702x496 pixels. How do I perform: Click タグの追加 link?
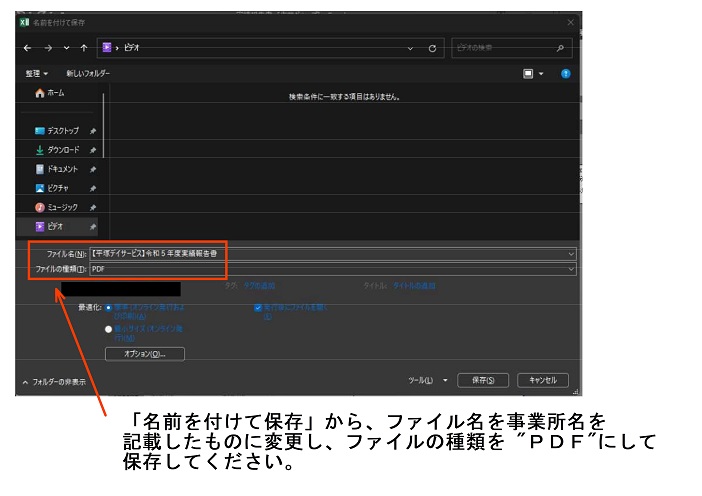coord(259,286)
